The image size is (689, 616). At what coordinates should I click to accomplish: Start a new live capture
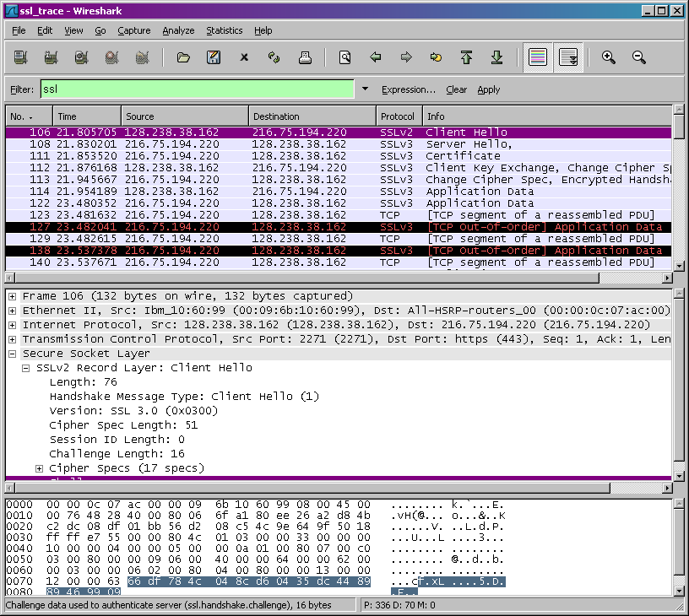pyautogui.click(x=81, y=57)
